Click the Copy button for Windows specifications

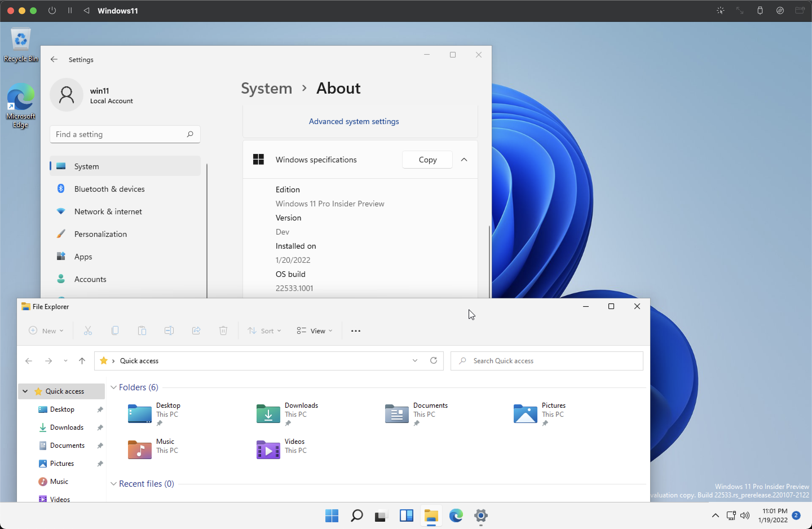click(427, 159)
